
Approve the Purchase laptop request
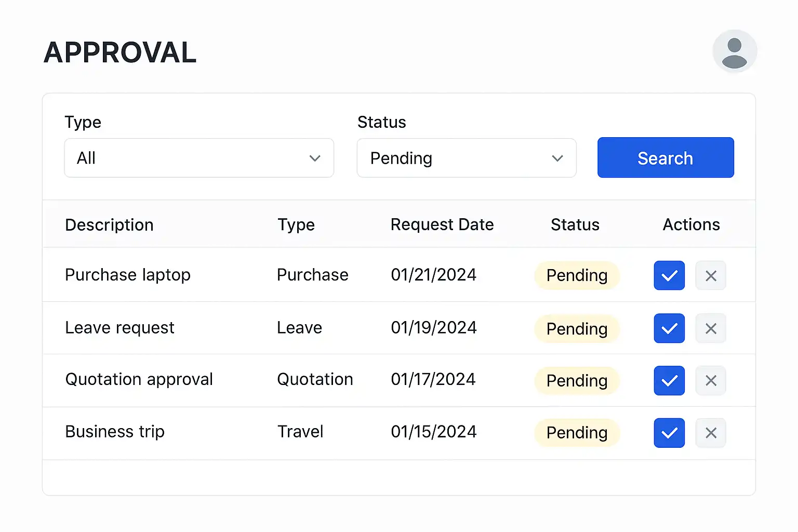tap(669, 275)
